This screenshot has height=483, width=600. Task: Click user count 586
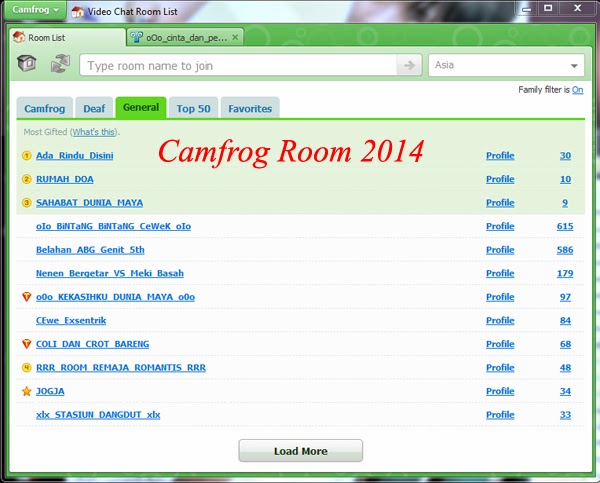click(x=565, y=250)
